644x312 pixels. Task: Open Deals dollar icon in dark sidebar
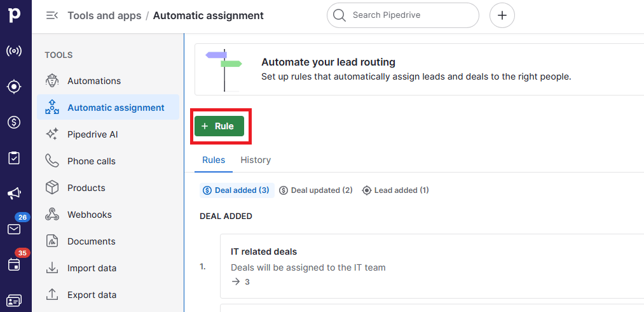[15, 122]
